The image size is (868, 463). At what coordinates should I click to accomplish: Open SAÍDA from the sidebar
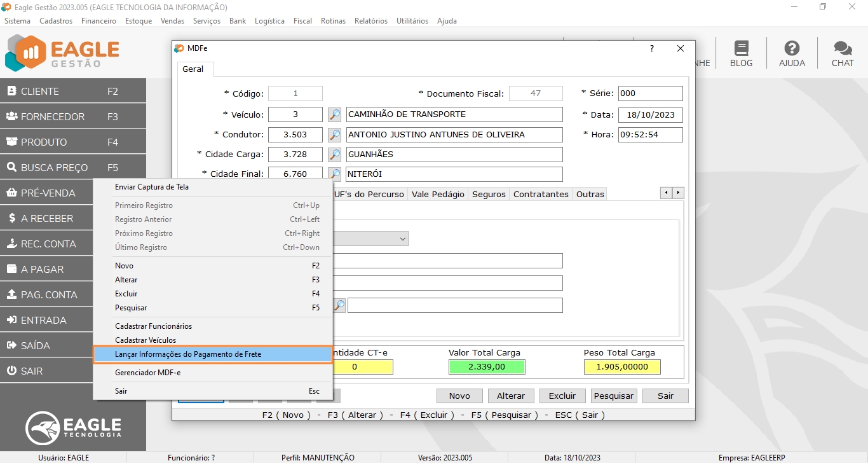point(46,345)
